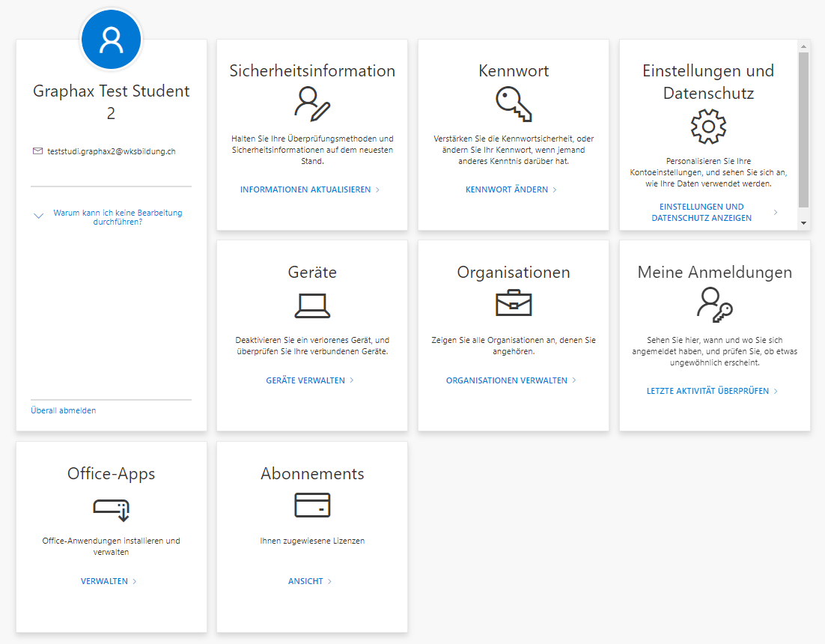The image size is (825, 644).
Task: Click the Abonnements card title
Action: pyautogui.click(x=312, y=474)
